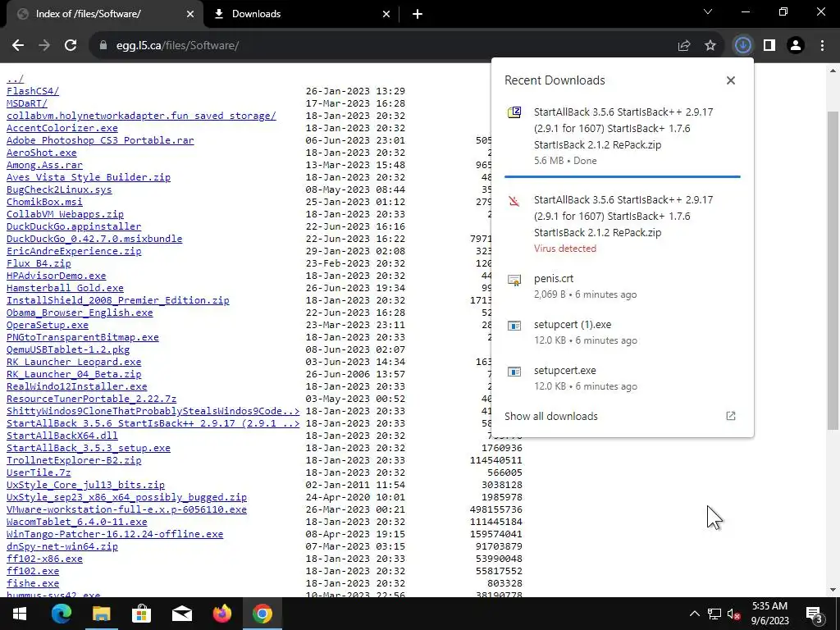This screenshot has width=840, height=630.
Task: Download WacomTablet_6.4.0-11.exe
Action: pyautogui.click(x=76, y=523)
